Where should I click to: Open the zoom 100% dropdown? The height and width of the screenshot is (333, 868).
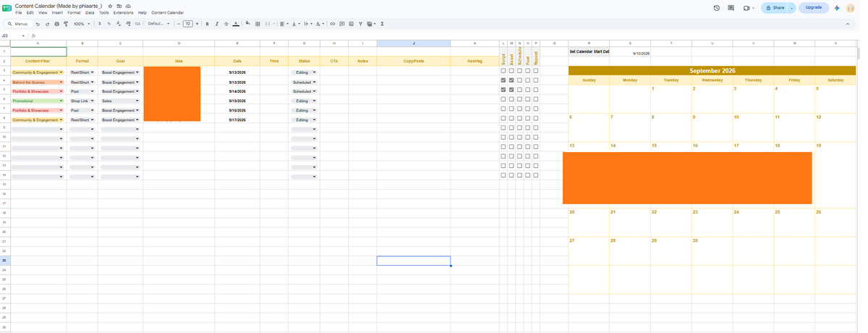80,24
